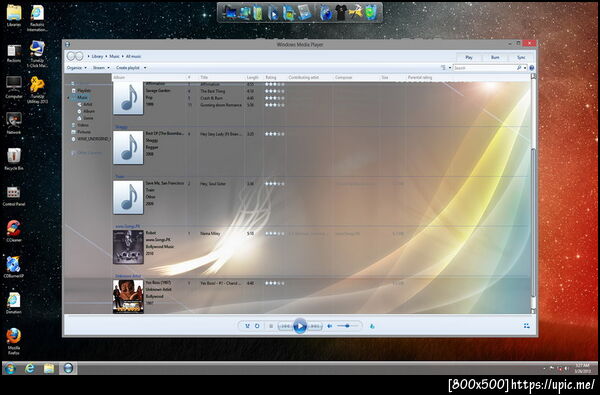Viewport: 600px width, 395px height.
Task: Open the Play tab
Action: click(469, 57)
